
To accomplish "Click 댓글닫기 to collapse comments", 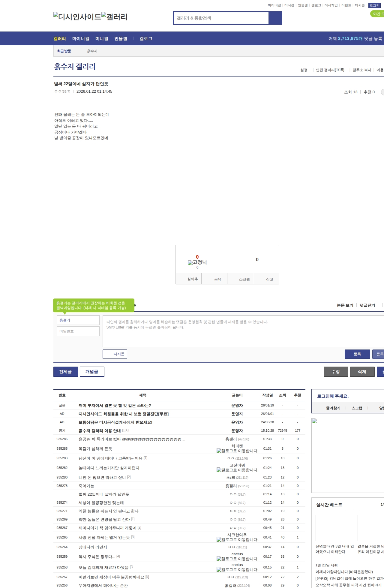I will (367, 305).
